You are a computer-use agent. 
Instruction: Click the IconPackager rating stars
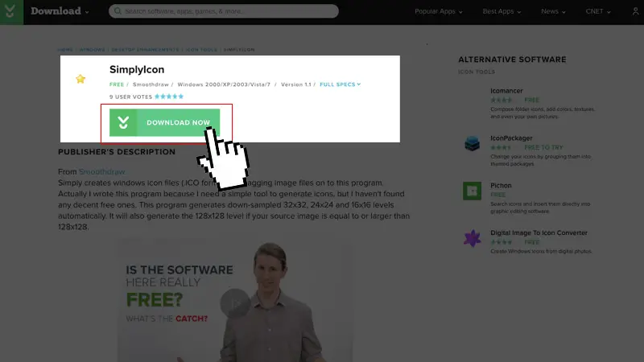point(501,147)
